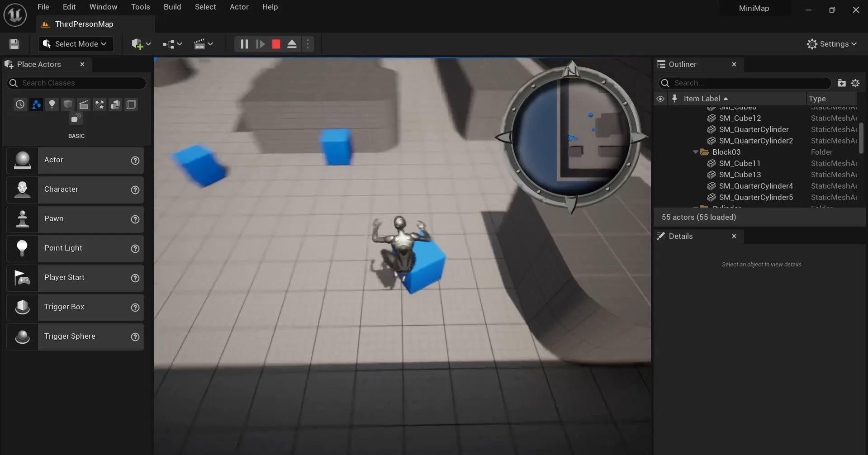Select the Lights category bulb icon
868x455 pixels.
[52, 104]
